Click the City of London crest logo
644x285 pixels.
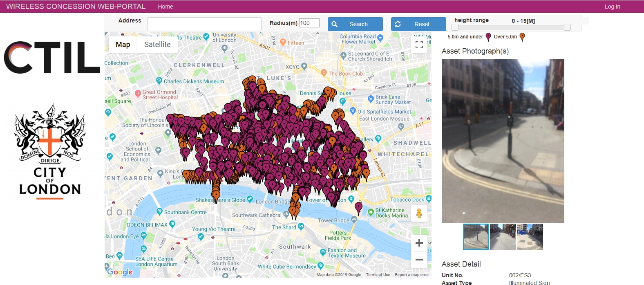coord(50,152)
